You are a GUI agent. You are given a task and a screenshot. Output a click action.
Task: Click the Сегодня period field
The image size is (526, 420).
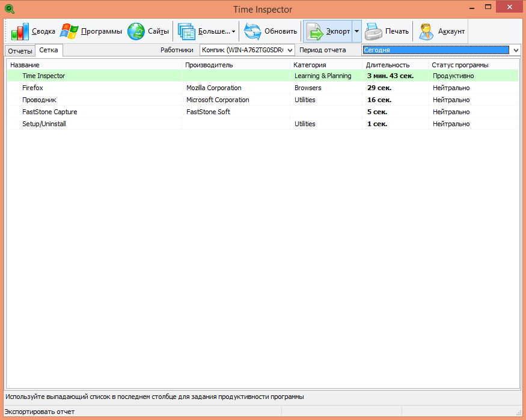click(x=436, y=50)
